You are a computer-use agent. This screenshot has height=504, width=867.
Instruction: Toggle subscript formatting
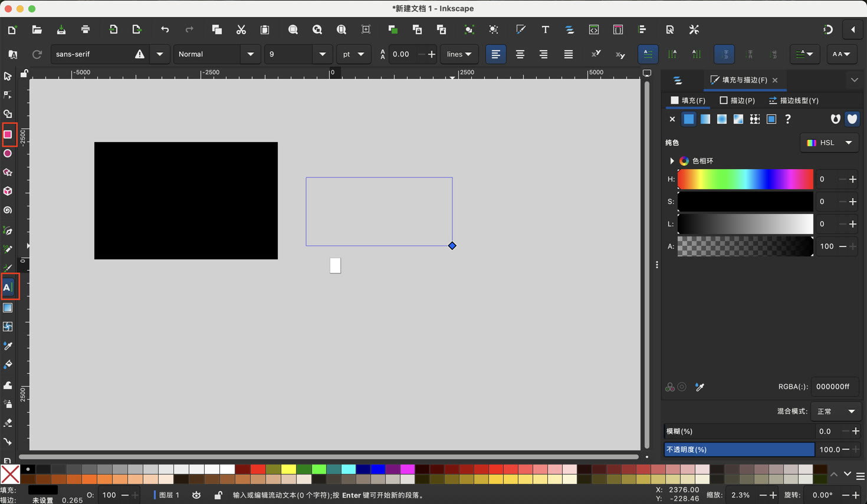[x=620, y=54]
